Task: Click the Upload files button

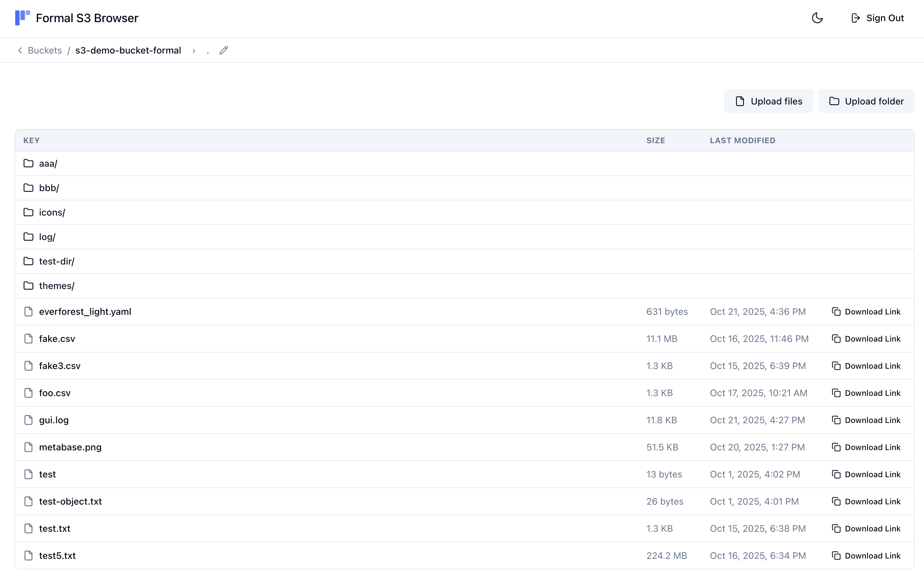Action: click(x=768, y=101)
